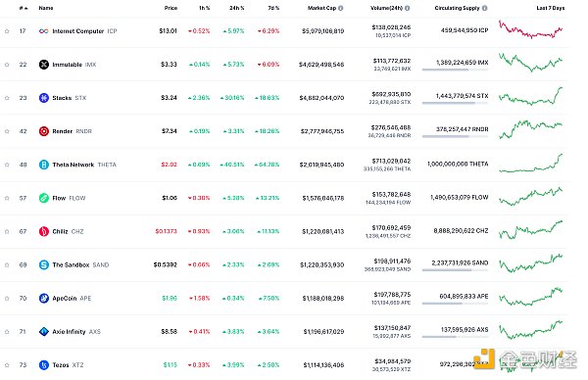Click the Internet Computer ICP logo icon
588x380 pixels.
(43, 31)
